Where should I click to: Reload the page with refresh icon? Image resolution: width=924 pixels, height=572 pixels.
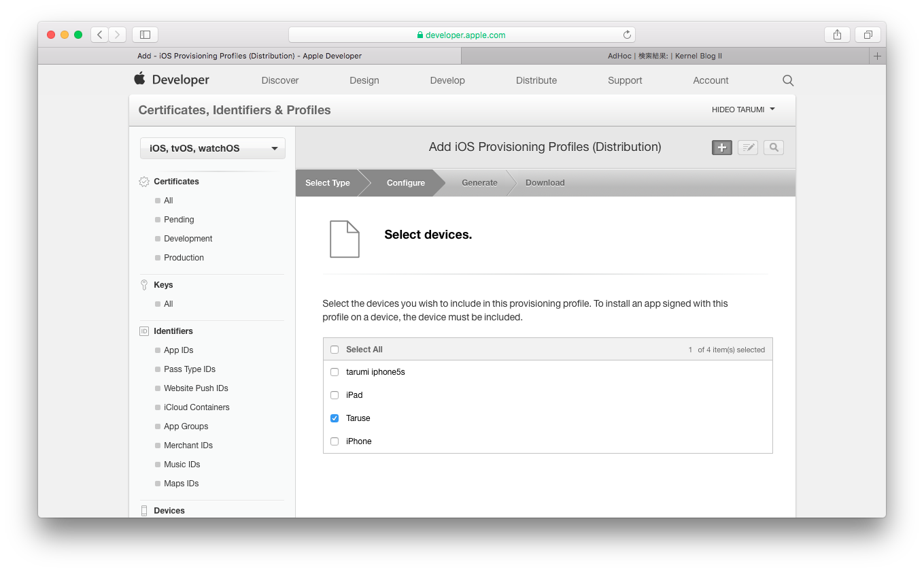(627, 35)
